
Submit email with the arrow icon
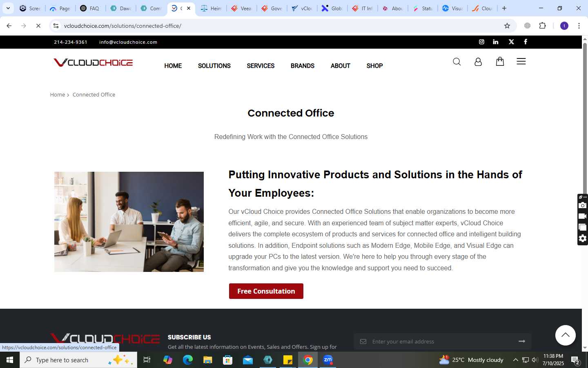click(x=522, y=341)
